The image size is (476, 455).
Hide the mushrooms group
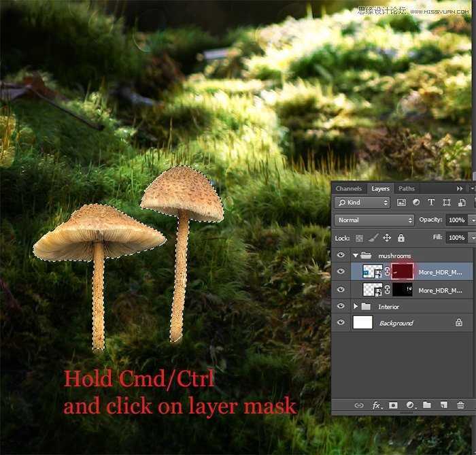click(341, 255)
